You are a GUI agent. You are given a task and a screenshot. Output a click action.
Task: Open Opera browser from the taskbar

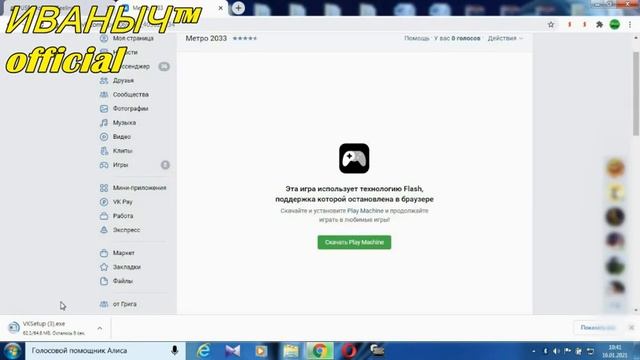click(349, 351)
